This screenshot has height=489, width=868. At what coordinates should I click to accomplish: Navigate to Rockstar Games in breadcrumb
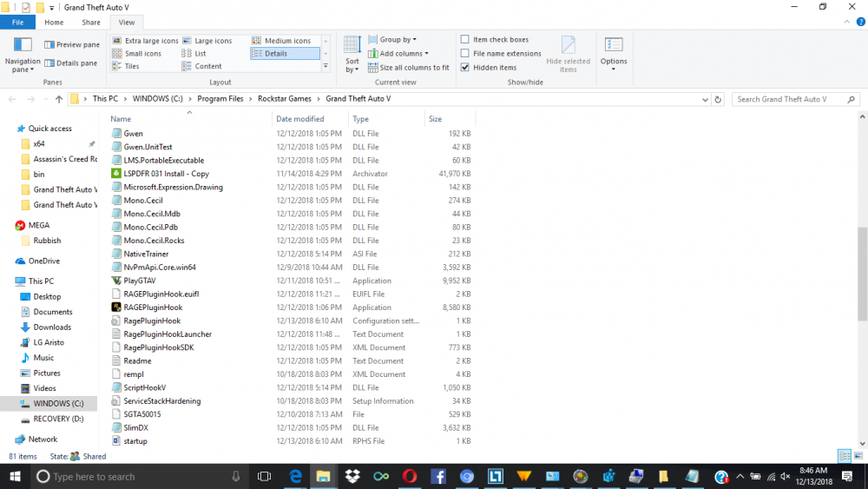click(x=285, y=98)
